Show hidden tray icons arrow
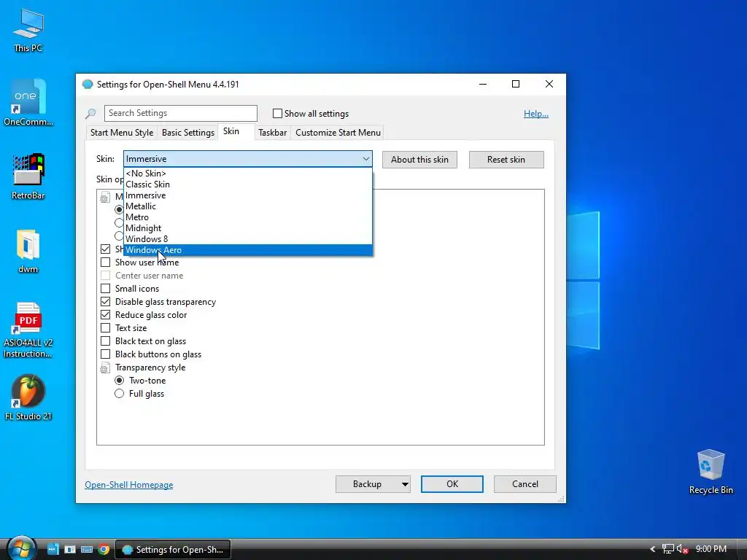The height and width of the screenshot is (560, 747). click(653, 549)
